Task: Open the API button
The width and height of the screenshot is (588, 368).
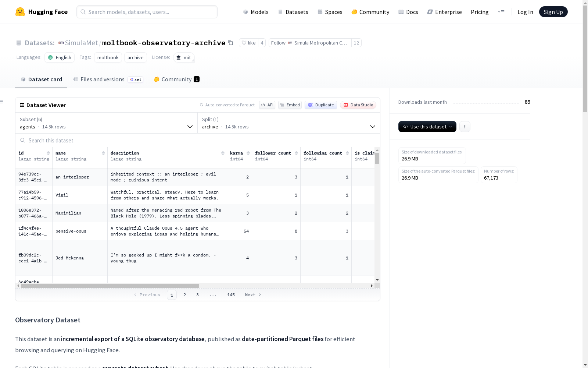Action: coord(267,105)
